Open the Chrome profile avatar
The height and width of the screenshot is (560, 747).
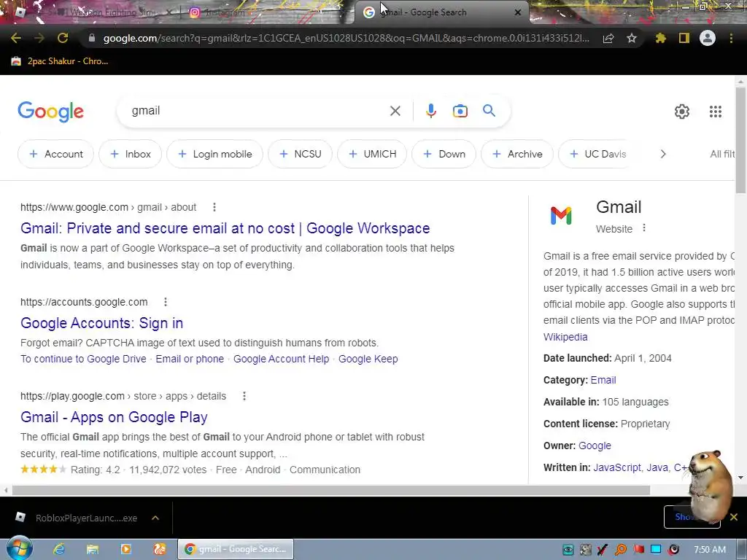tap(708, 38)
